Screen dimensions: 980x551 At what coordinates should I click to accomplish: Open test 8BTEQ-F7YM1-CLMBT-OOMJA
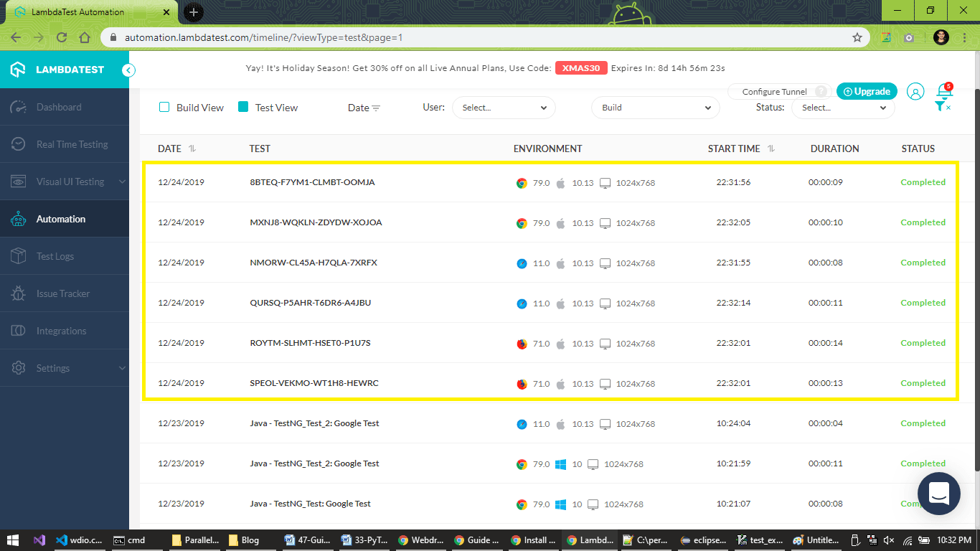click(312, 182)
